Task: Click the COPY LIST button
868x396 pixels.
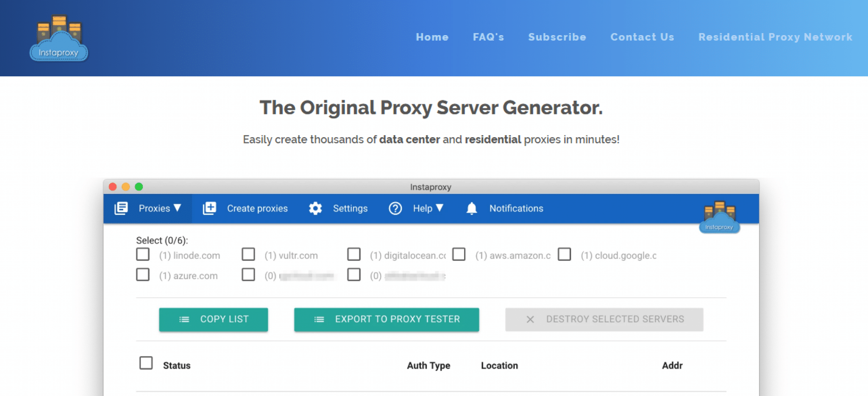Action: [x=213, y=319]
